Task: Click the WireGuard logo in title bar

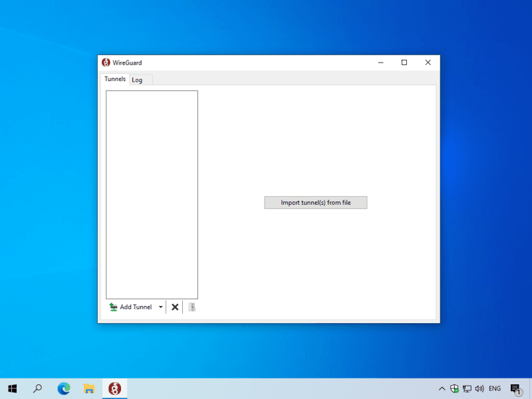Action: point(106,63)
